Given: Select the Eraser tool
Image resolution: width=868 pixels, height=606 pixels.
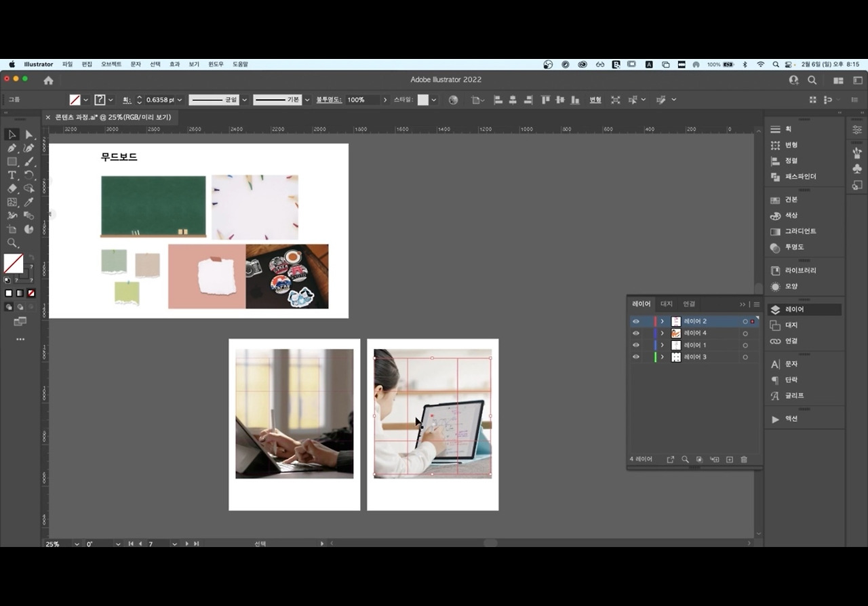Looking at the screenshot, I should point(12,189).
